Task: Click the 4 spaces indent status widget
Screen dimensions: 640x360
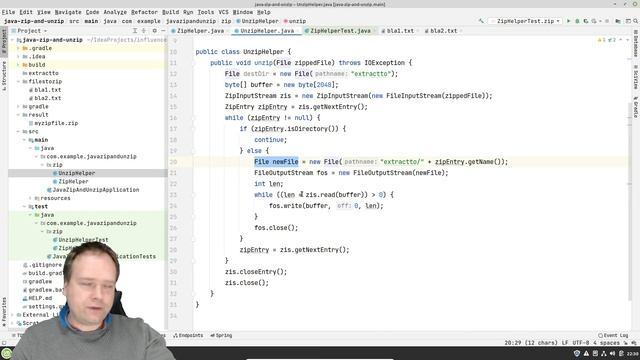Action: 606,343
